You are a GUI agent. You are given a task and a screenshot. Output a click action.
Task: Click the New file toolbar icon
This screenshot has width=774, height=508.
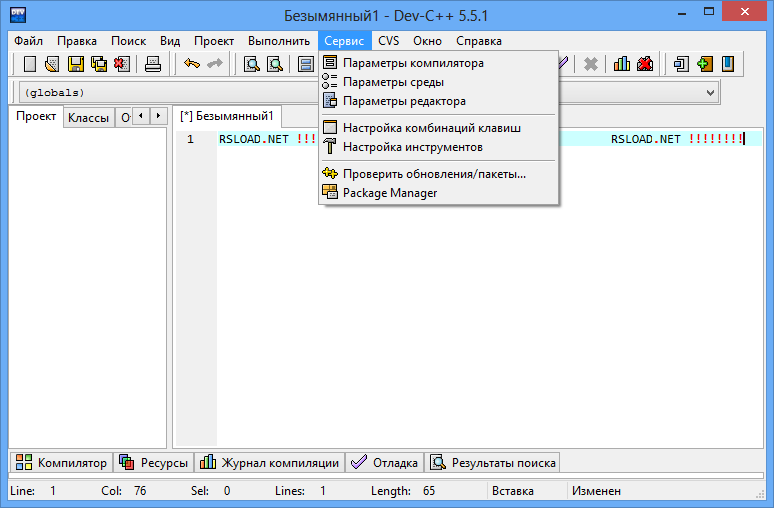(x=30, y=64)
